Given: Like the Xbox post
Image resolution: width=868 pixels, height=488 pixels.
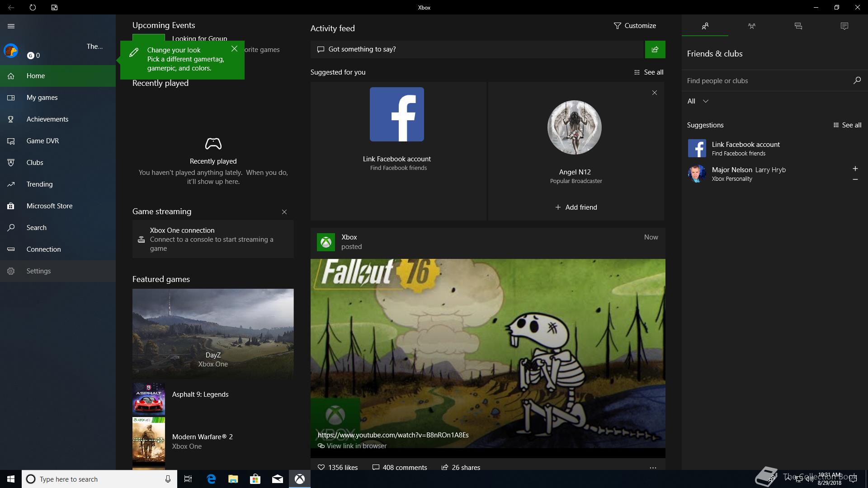Looking at the screenshot, I should pos(338,468).
